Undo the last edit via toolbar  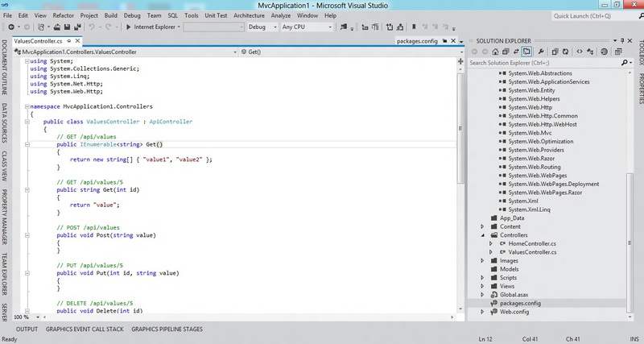click(x=92, y=27)
